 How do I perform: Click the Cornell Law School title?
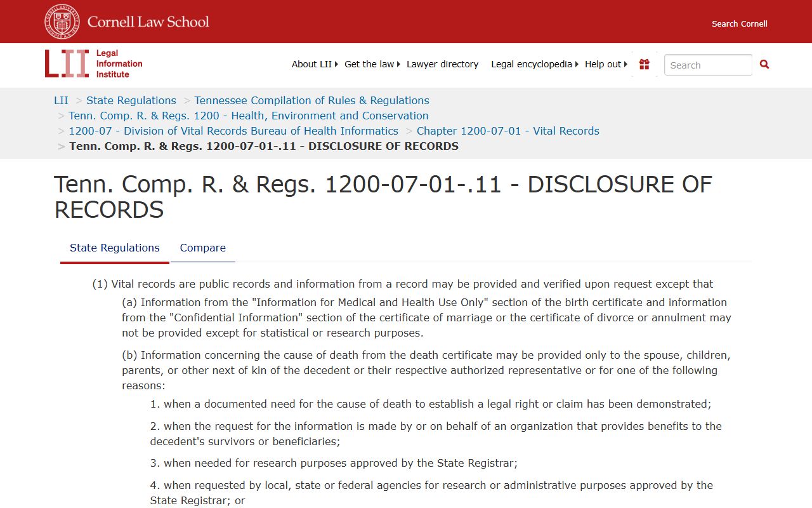click(x=148, y=22)
